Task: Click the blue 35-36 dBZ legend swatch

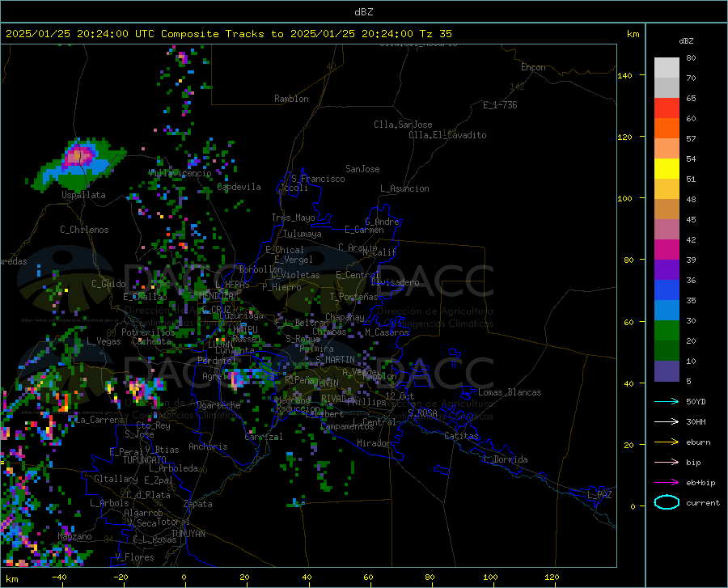Action: (x=667, y=290)
